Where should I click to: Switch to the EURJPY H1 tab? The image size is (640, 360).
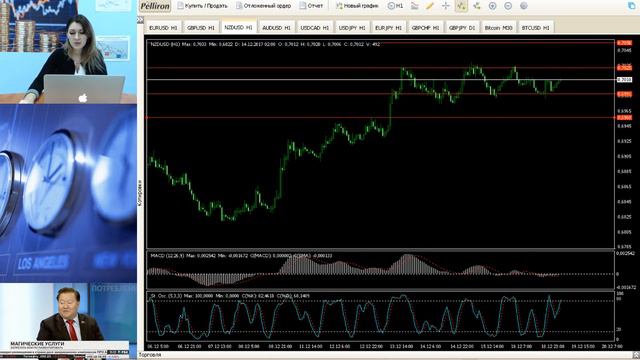(x=389, y=28)
